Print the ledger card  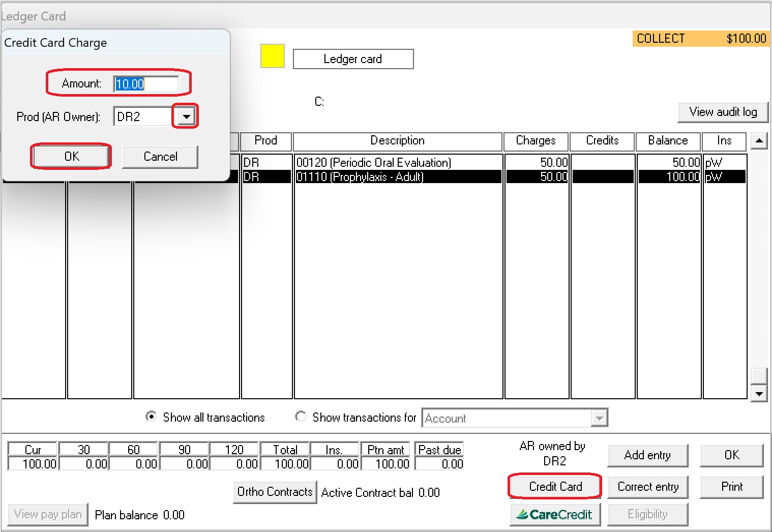coord(731,487)
